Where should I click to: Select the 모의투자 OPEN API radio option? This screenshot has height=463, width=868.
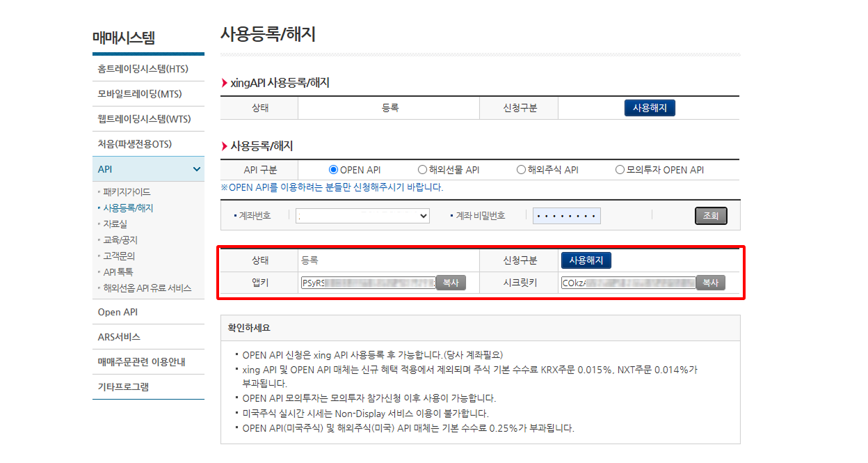(620, 170)
